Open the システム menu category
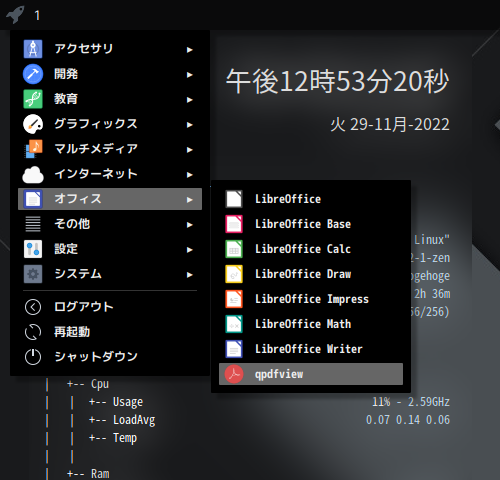Viewport: 500px width, 480px height. tap(110, 274)
